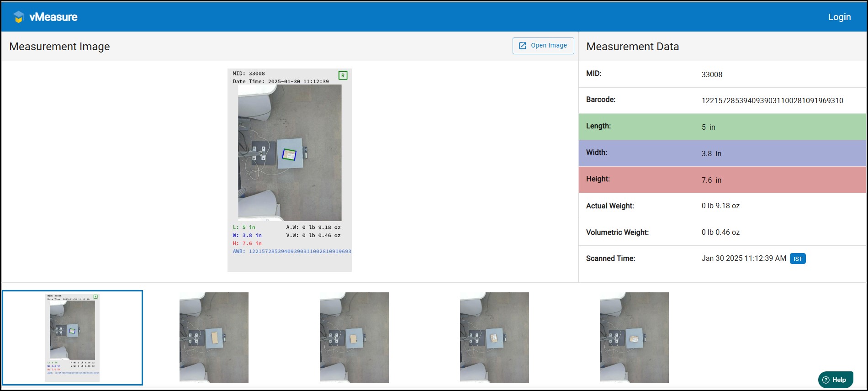The image size is (868, 391).
Task: Click the green R badge on measurement image
Action: (343, 75)
